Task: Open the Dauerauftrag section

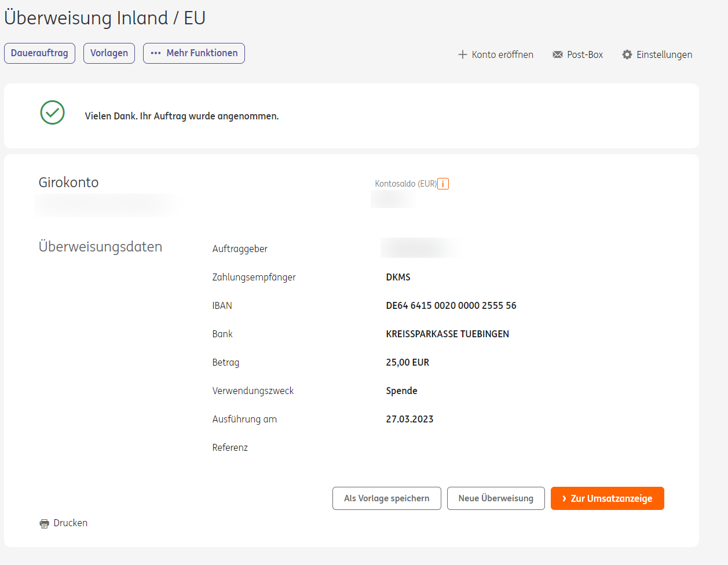Action: (x=39, y=53)
